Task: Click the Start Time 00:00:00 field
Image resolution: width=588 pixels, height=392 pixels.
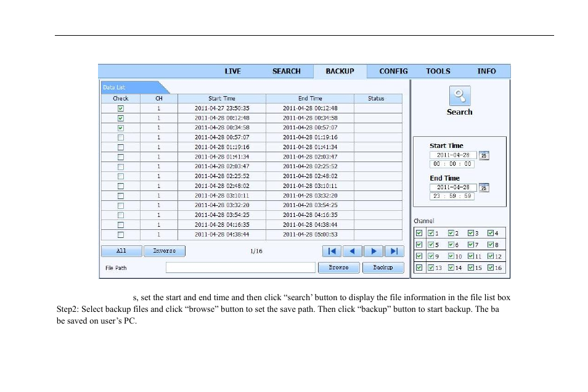Action: click(452, 164)
